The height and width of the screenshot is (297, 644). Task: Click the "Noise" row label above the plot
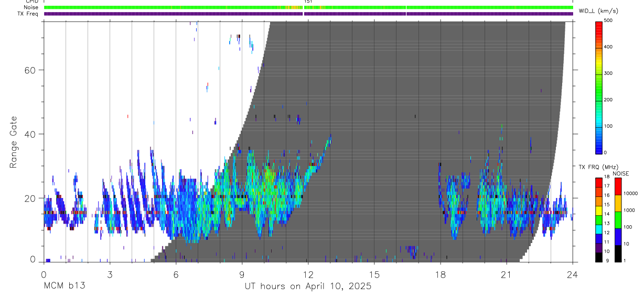click(31, 7)
